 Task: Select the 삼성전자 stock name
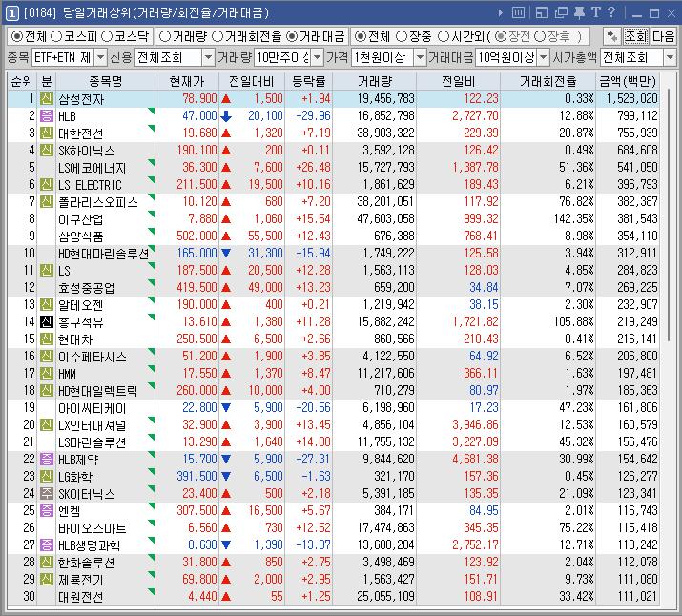coord(81,99)
